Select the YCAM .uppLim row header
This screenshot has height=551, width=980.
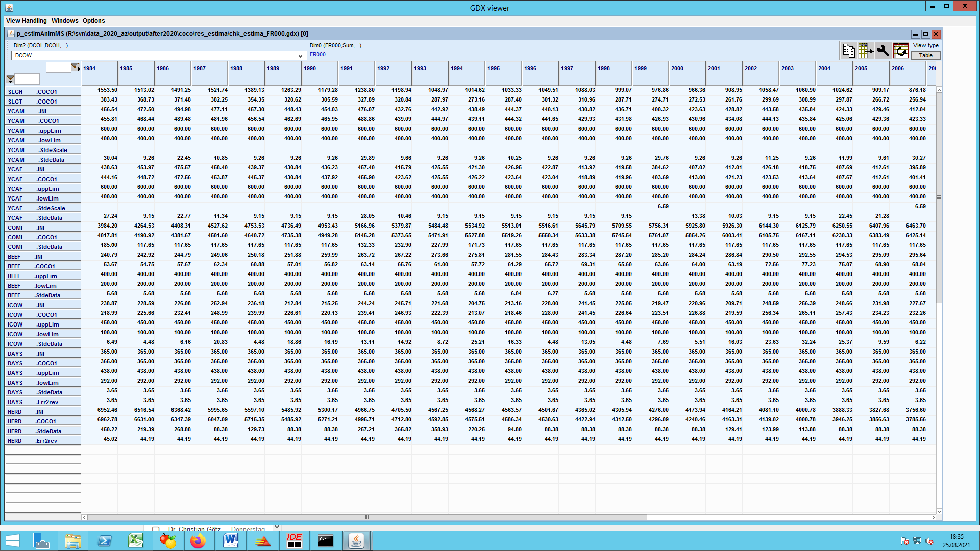pyautogui.click(x=43, y=131)
